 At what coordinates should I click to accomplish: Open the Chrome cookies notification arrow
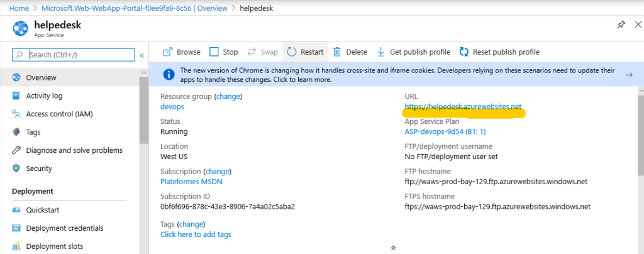629,75
